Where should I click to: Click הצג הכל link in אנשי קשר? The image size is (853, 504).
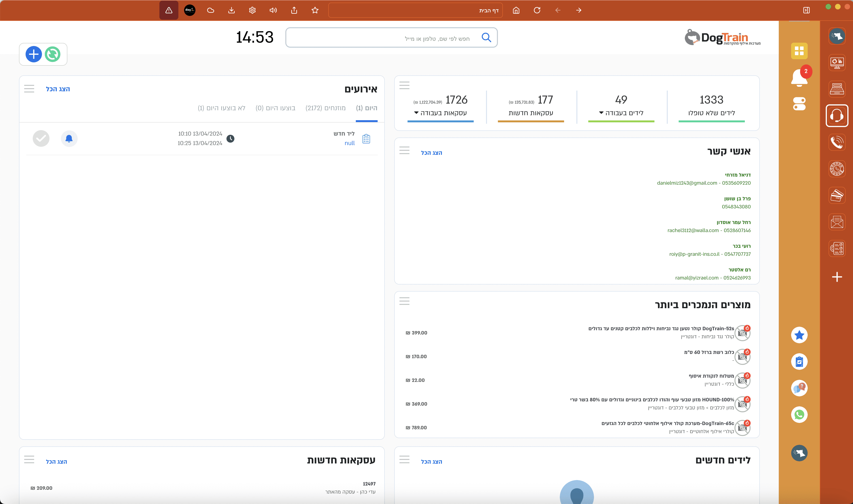[431, 153]
